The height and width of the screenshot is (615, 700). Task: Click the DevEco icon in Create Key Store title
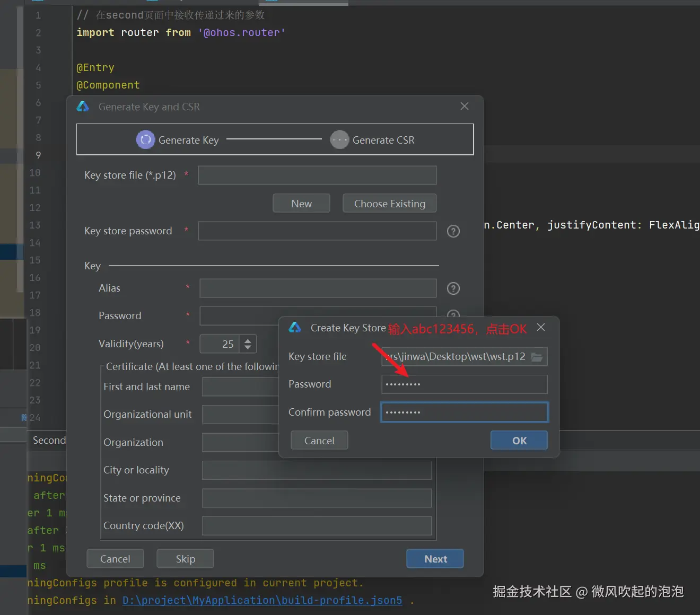coord(295,328)
